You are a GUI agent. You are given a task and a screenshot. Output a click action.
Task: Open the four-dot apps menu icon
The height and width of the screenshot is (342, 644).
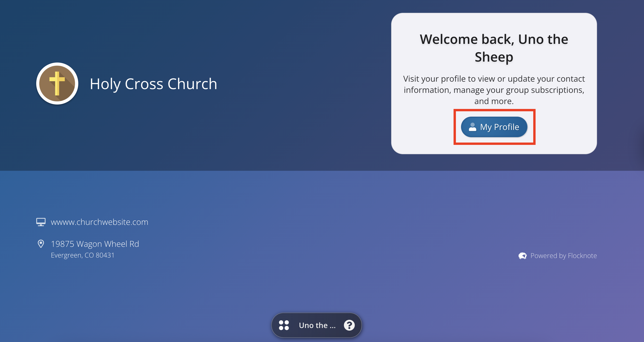click(284, 325)
